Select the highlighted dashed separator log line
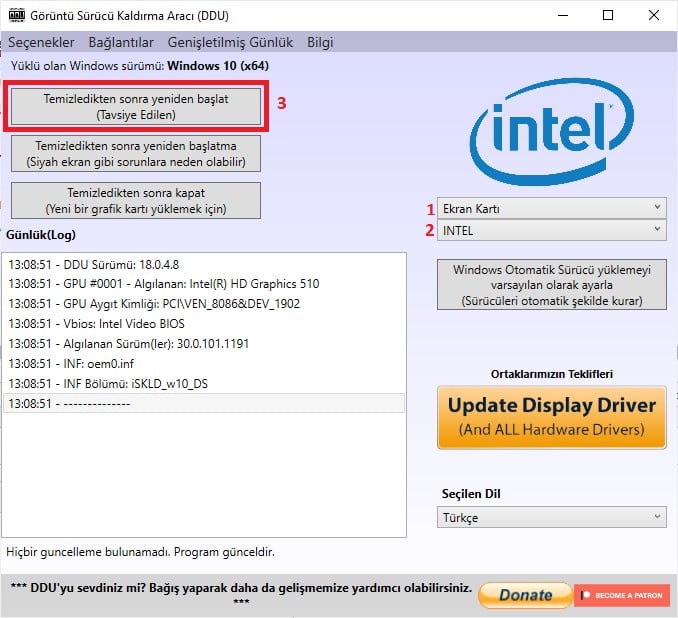 tap(204, 403)
